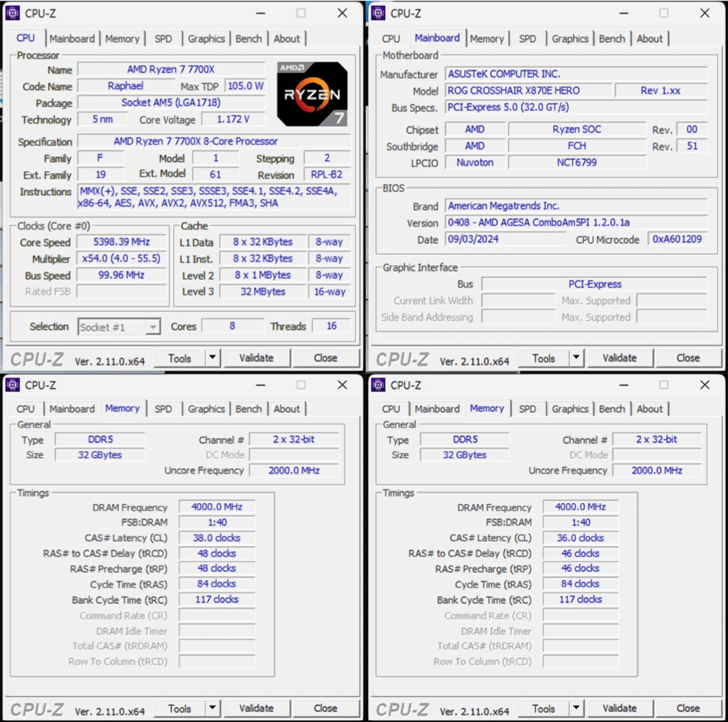Click the Ryzen 7 processor logo image
Image resolution: width=728 pixels, height=722 pixels.
[x=312, y=94]
